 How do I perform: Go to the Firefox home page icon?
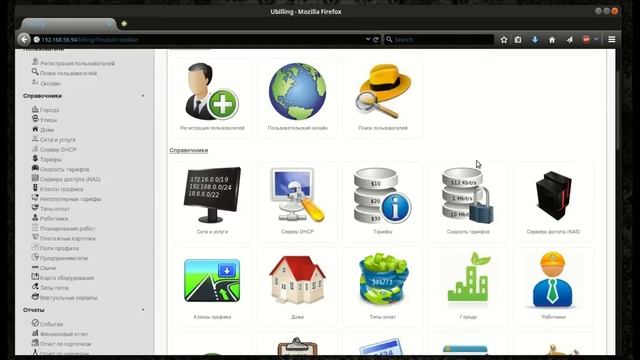[x=552, y=40]
